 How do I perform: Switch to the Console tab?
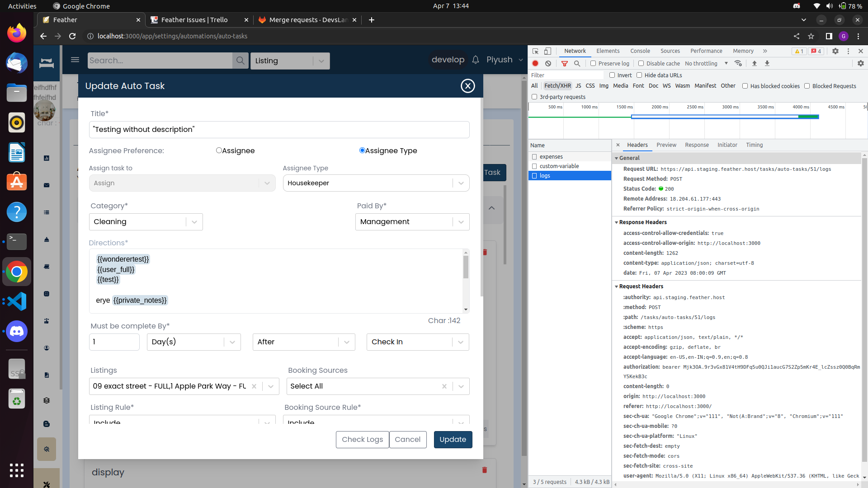(640, 51)
